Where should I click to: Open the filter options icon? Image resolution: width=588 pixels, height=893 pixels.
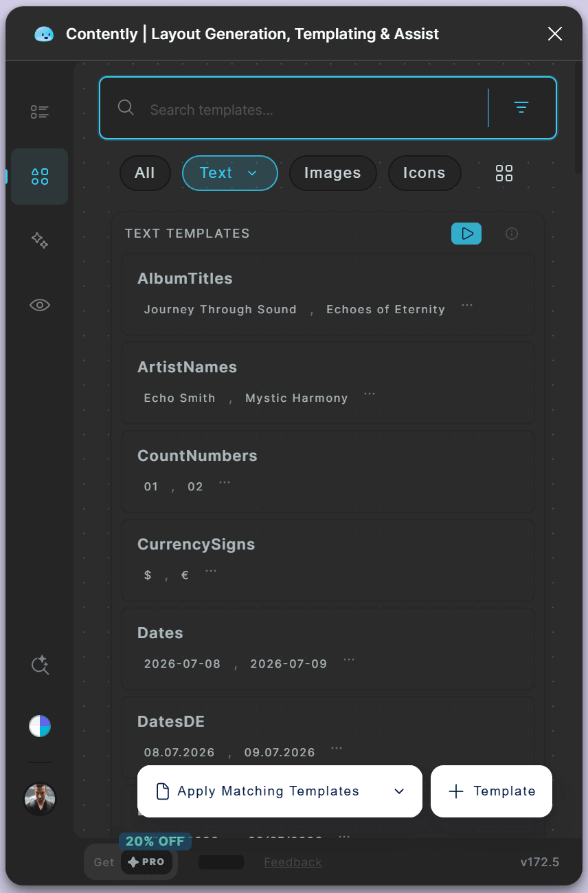[x=521, y=108]
